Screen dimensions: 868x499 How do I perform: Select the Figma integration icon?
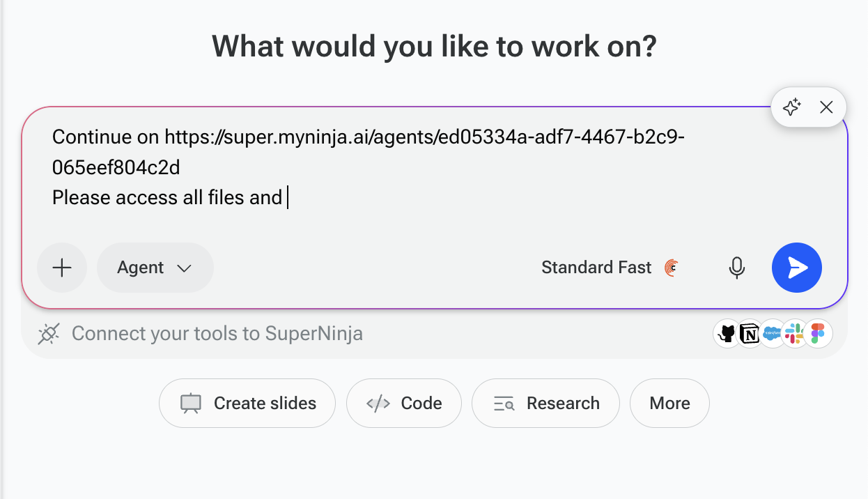[818, 334]
